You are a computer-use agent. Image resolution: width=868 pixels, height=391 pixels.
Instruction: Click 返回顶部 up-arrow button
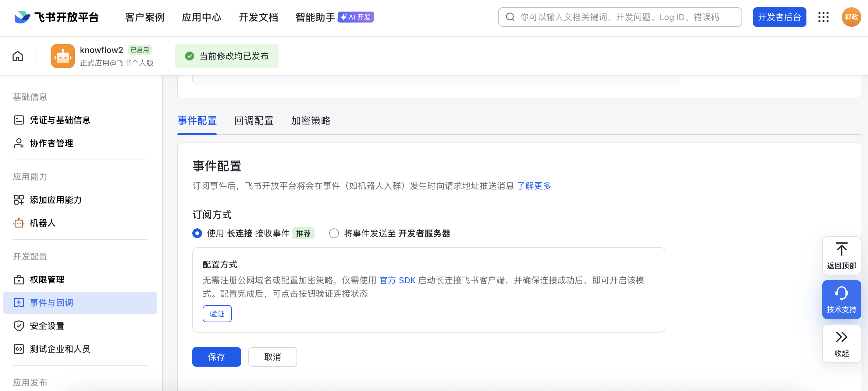point(841,256)
